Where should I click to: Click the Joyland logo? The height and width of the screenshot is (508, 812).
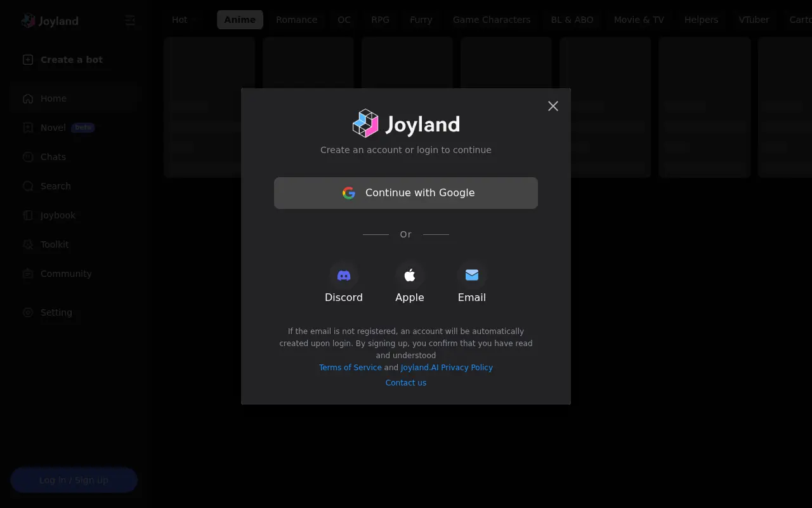coord(49,20)
